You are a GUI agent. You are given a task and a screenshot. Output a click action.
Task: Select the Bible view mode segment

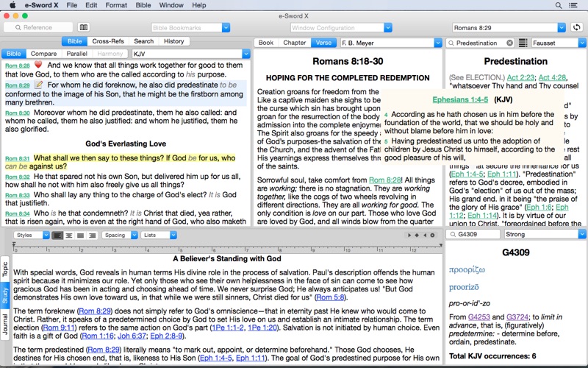point(13,54)
